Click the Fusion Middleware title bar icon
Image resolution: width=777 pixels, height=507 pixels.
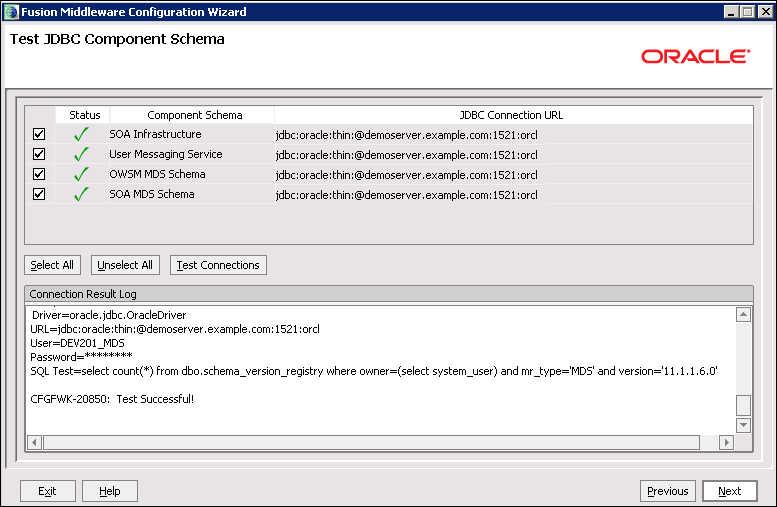click(x=12, y=12)
